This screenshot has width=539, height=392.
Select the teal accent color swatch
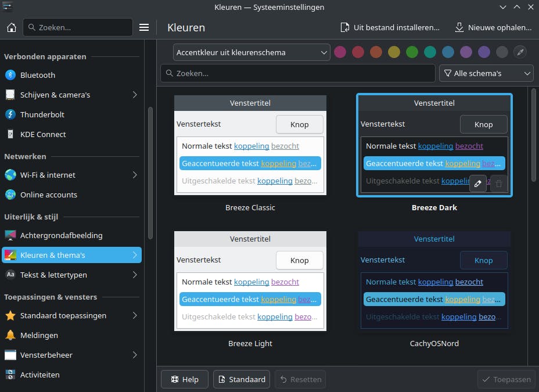pyautogui.click(x=430, y=52)
